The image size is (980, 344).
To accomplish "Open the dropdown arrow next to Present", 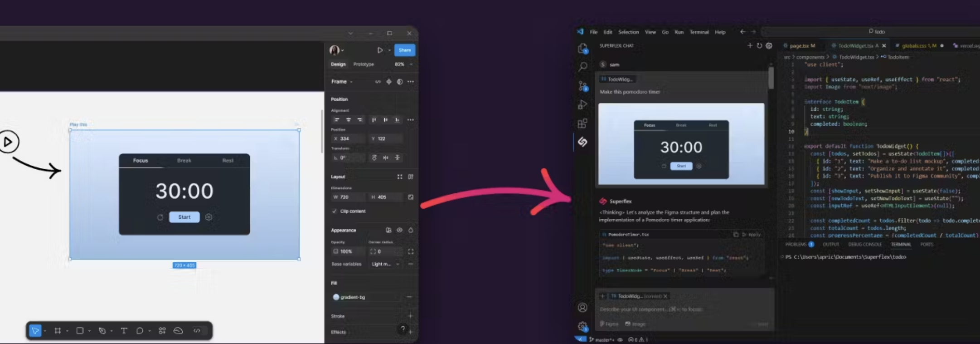I will click(x=389, y=50).
